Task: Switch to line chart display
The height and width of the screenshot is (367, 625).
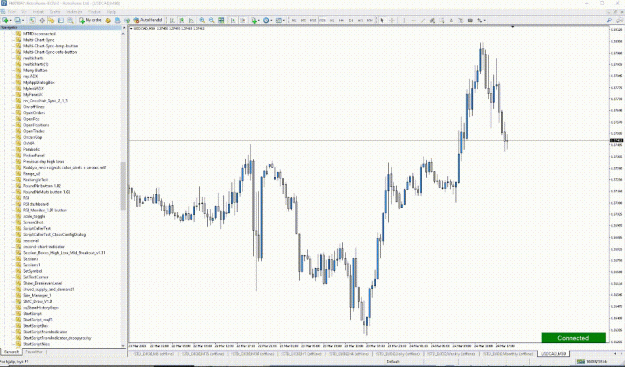Action: tap(191, 20)
